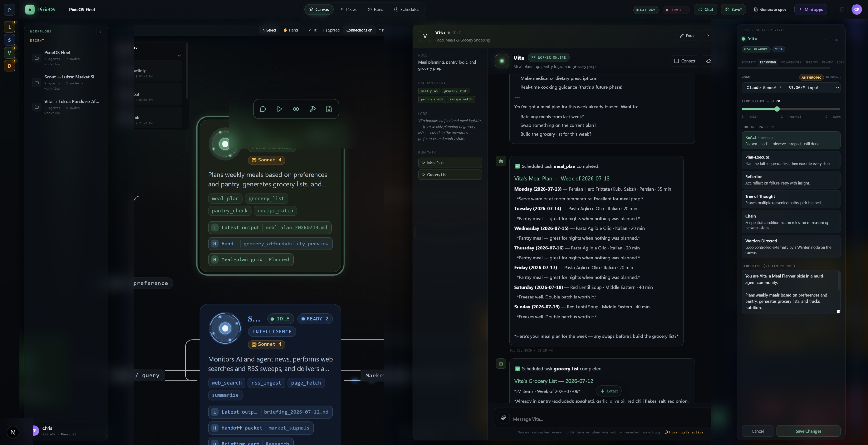The height and width of the screenshot is (445, 868).
Task: Open workspace P in left rail
Action: pos(10,10)
